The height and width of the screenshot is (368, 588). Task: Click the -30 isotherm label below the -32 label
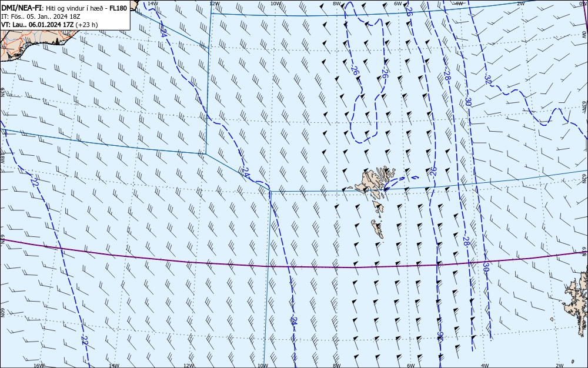(x=468, y=101)
